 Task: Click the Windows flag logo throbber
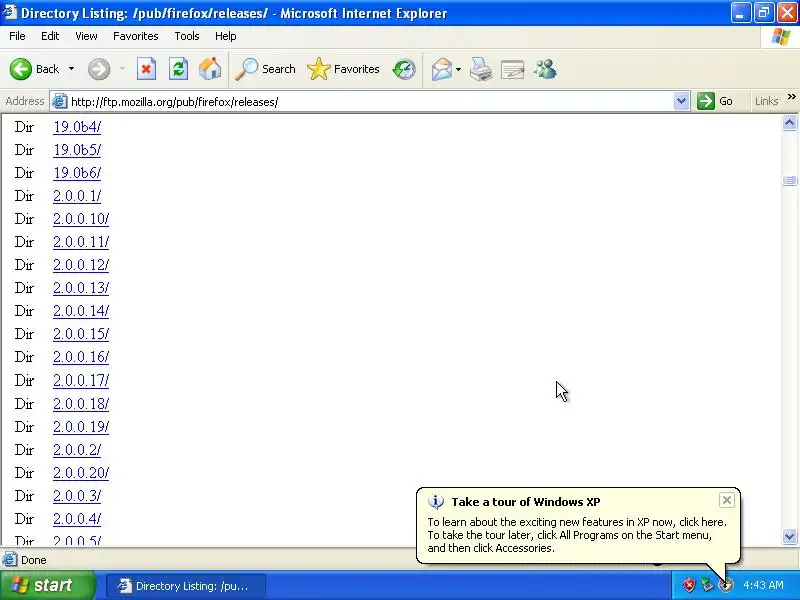click(x=781, y=37)
